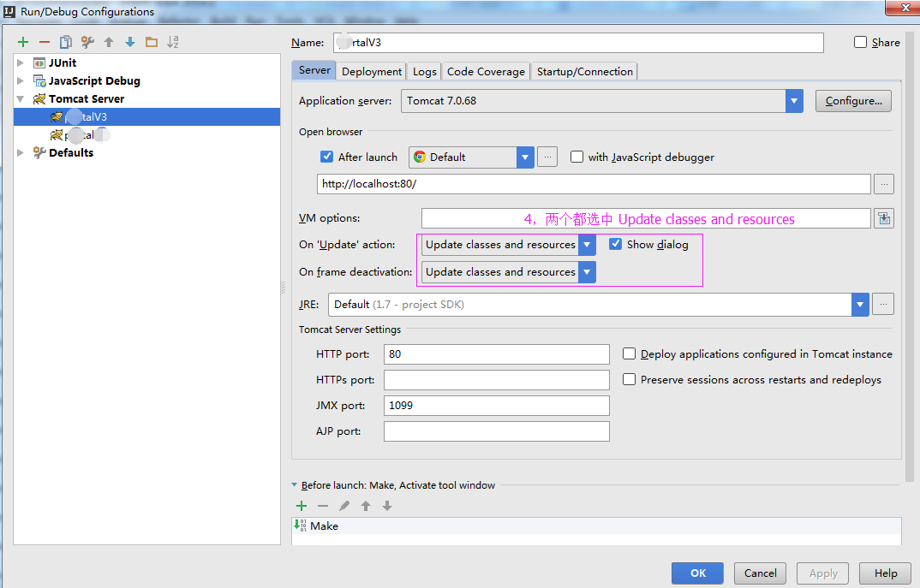Move the before launch task up

click(x=366, y=506)
